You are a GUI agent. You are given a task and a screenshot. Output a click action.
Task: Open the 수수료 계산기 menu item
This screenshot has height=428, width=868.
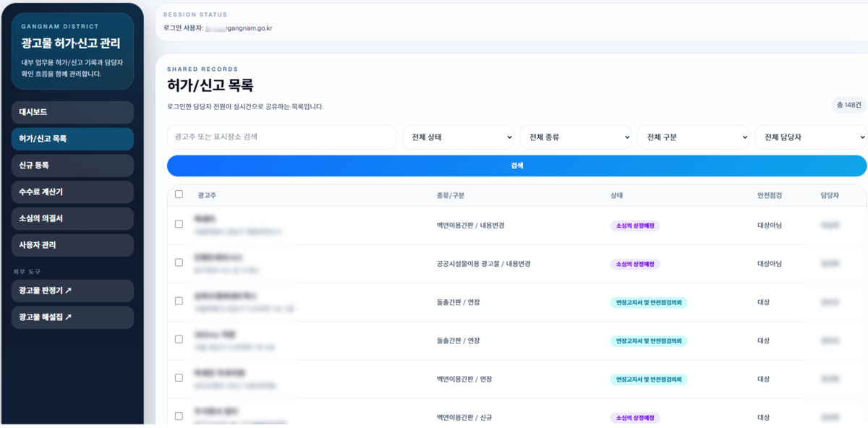72,192
